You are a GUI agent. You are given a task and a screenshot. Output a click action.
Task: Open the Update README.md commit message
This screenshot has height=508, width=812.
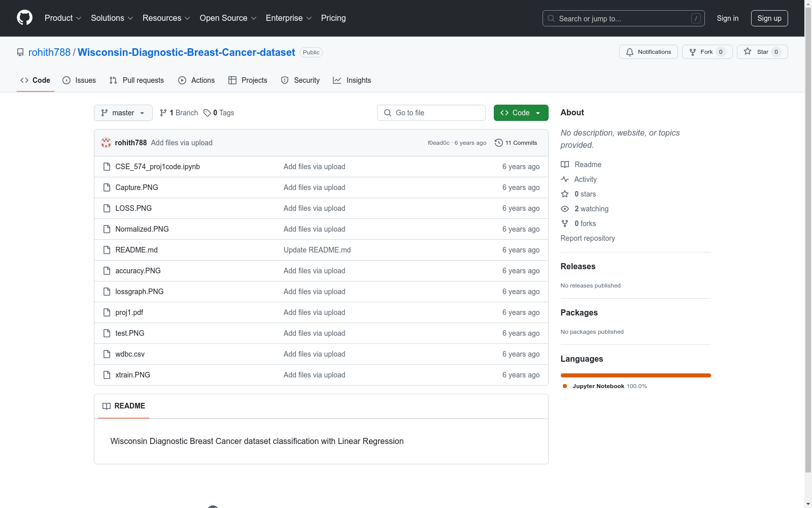tap(317, 250)
